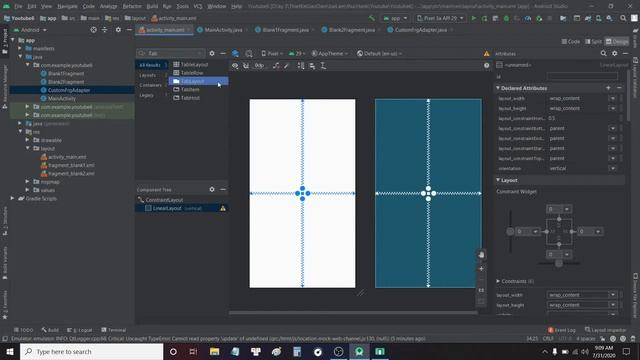This screenshot has height=360, width=640.
Task: Collapse the res folder
Action: point(21,132)
